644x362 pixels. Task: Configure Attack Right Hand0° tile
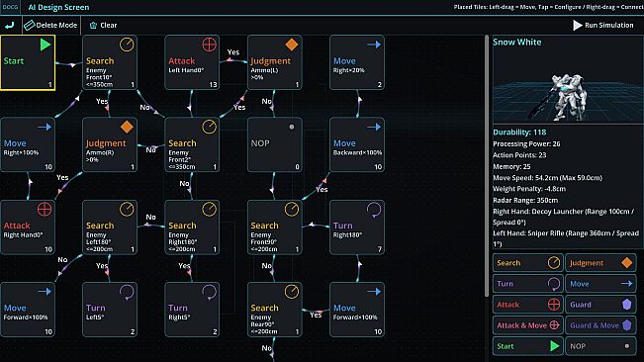[28, 226]
